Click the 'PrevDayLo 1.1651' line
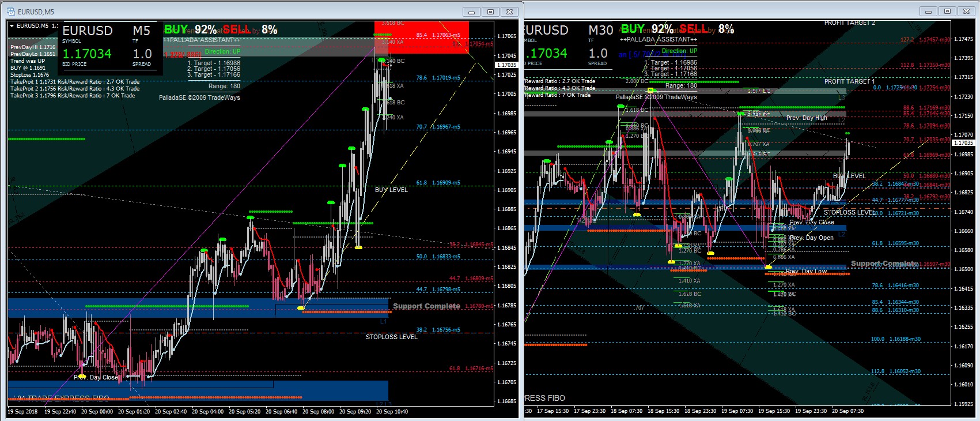The image size is (980, 421). (x=33, y=54)
